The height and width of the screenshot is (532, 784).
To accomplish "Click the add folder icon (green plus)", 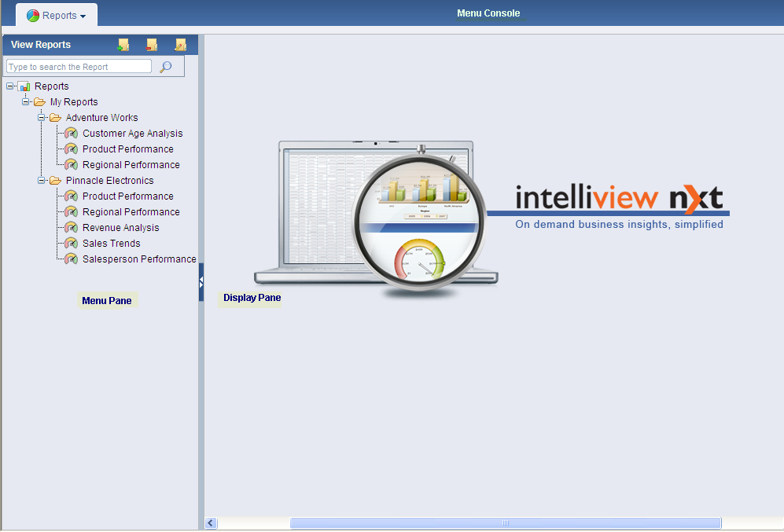I will pyautogui.click(x=123, y=45).
